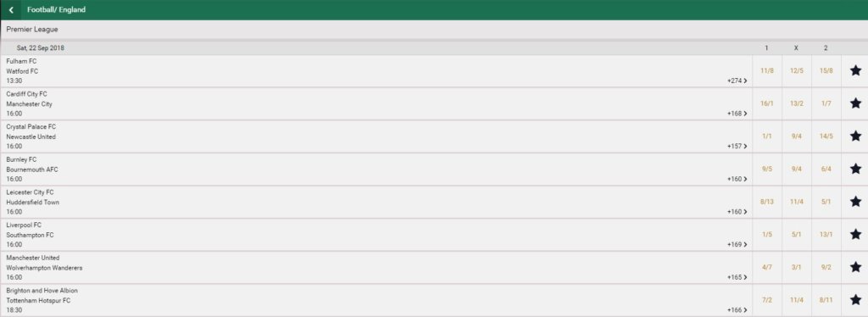Select the Premier League heading
This screenshot has height=317, width=868.
pyautogui.click(x=32, y=30)
